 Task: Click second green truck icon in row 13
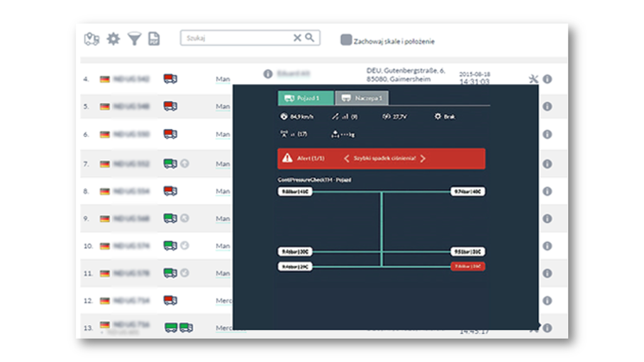point(186,327)
